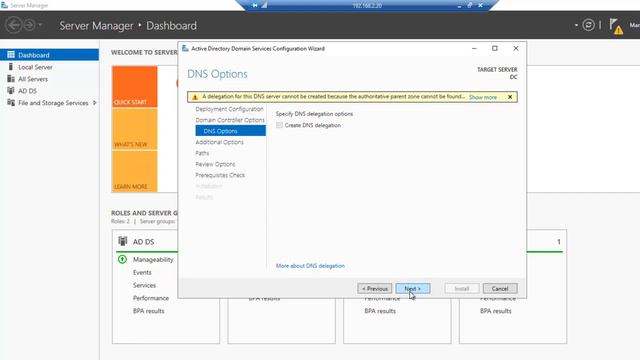Open BPA results in fourth tile
Screen dimensions: 640x360
pos(496,311)
